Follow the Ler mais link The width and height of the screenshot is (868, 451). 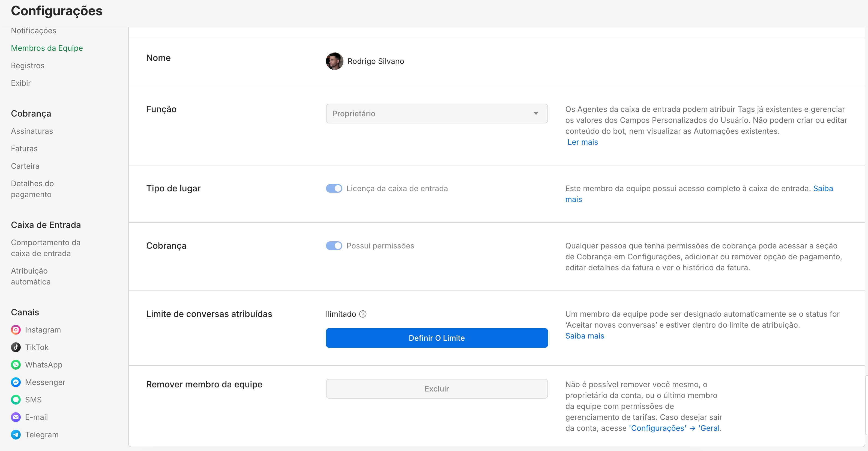point(582,142)
